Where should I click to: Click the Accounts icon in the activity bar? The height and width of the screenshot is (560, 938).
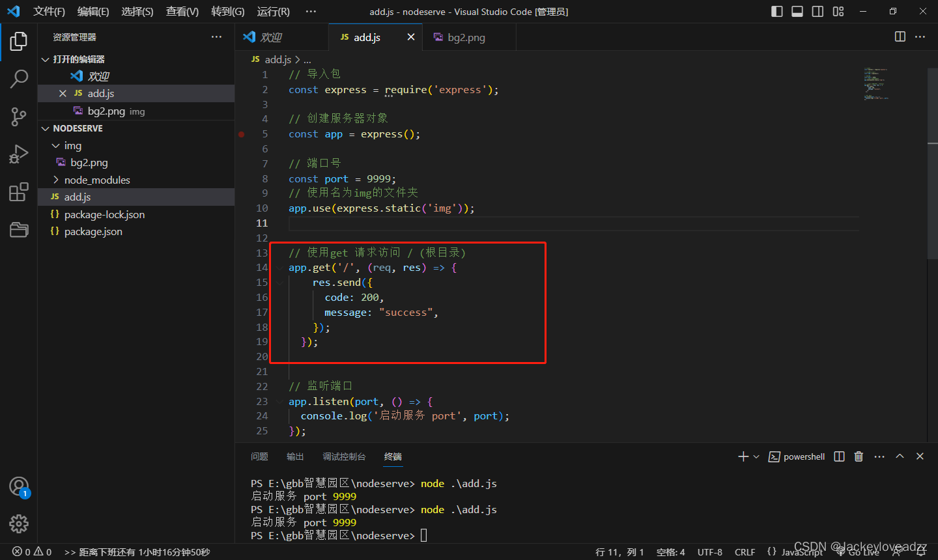18,487
